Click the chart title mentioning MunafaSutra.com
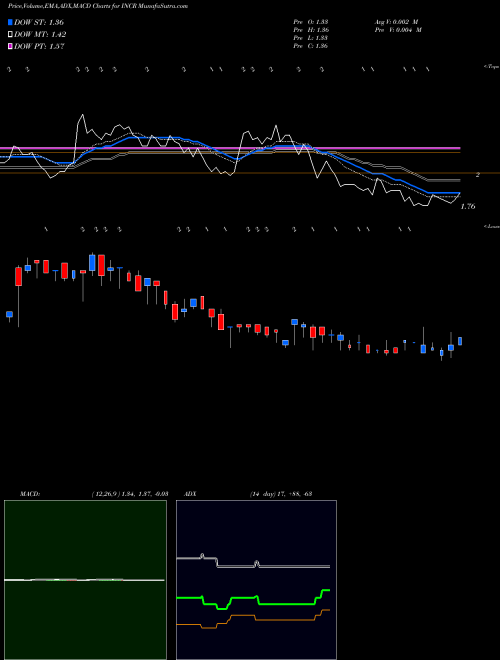 pos(98,6)
